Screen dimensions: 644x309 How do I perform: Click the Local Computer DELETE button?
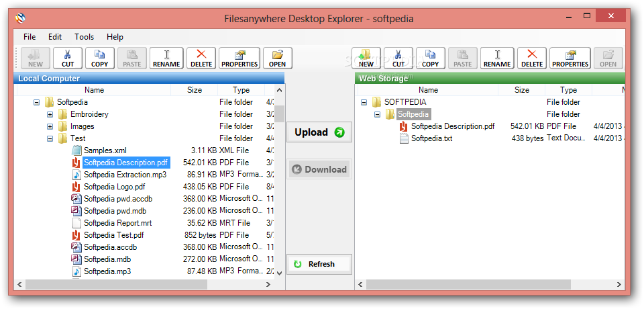pos(201,58)
